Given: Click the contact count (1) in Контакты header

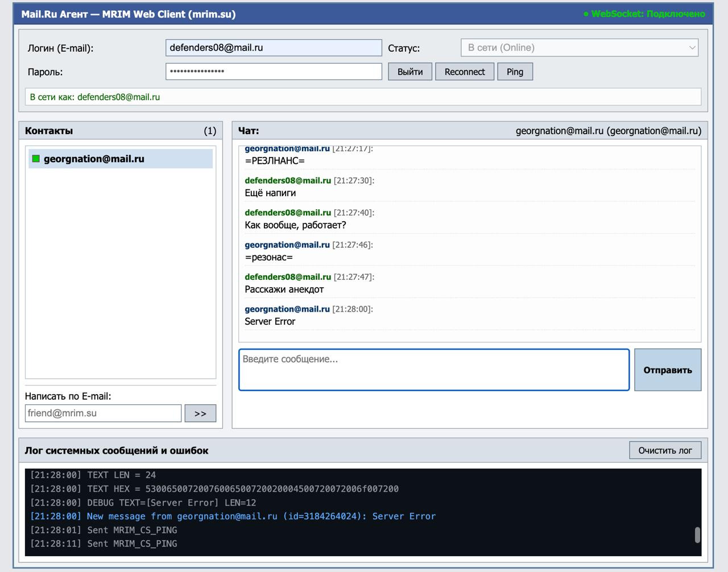Looking at the screenshot, I should click(x=210, y=131).
